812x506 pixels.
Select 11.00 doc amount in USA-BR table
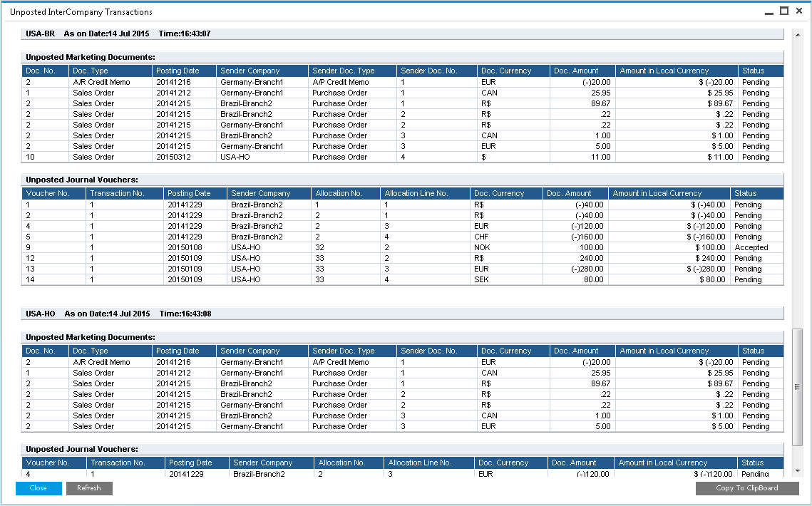pyautogui.click(x=582, y=157)
